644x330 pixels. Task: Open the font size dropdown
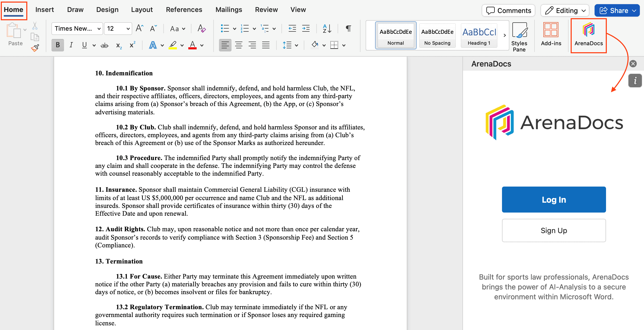pos(128,29)
